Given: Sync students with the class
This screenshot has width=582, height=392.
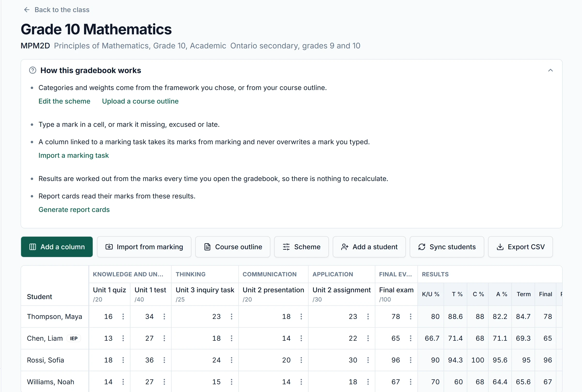Looking at the screenshot, I should (x=447, y=247).
